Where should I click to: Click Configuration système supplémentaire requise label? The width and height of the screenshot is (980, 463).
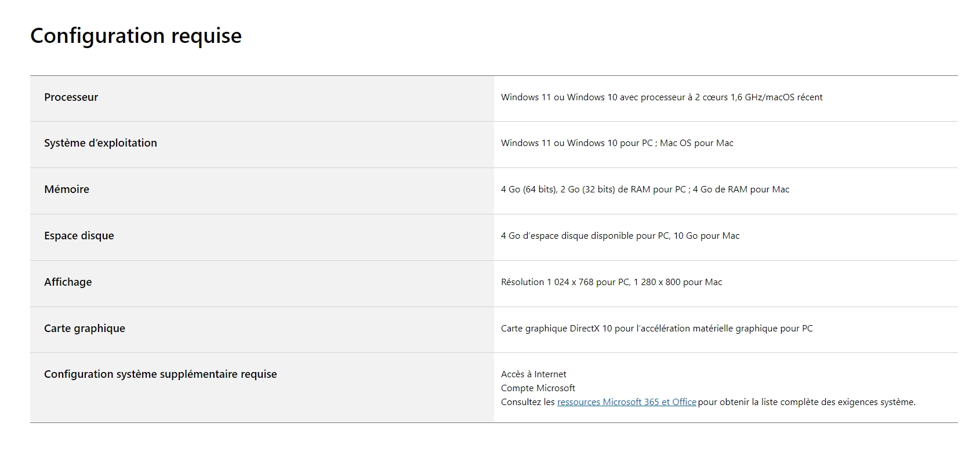[161, 374]
